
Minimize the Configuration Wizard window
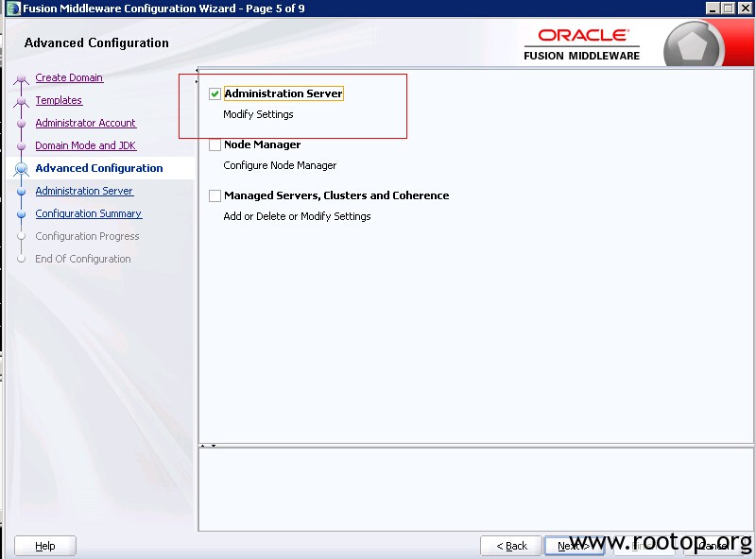[x=713, y=8]
